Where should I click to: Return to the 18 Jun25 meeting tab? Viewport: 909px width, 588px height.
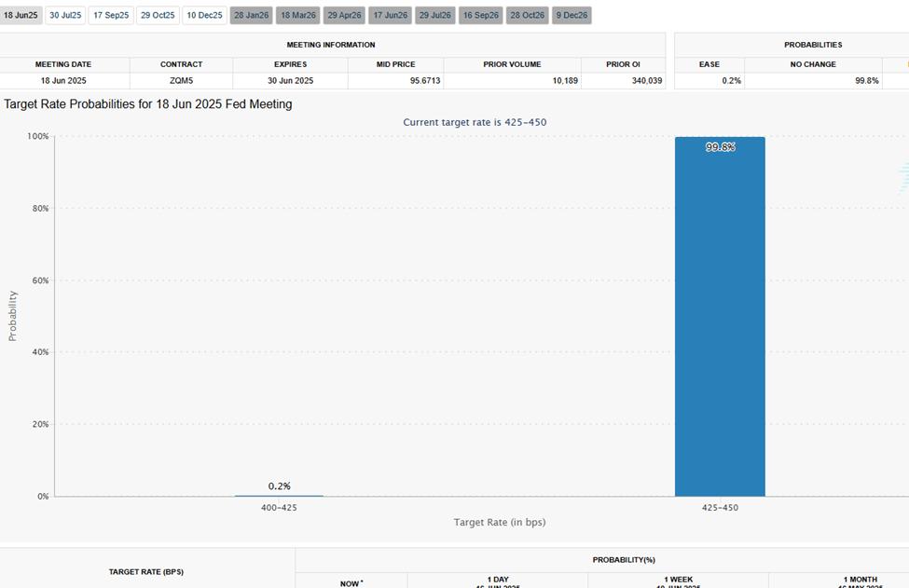pyautogui.click(x=21, y=15)
